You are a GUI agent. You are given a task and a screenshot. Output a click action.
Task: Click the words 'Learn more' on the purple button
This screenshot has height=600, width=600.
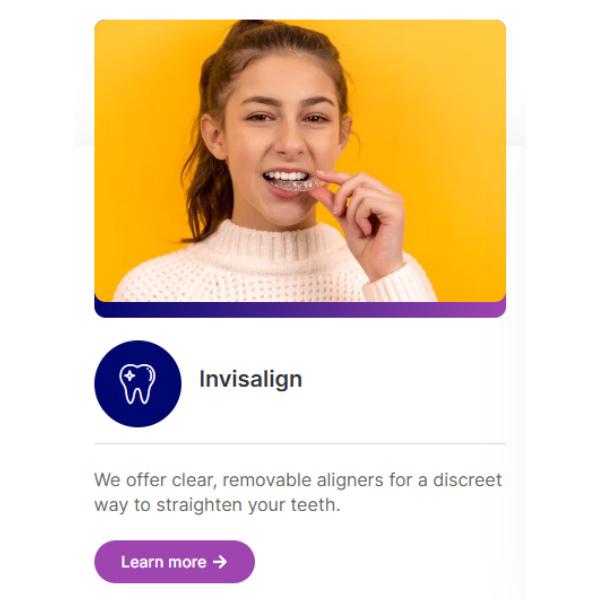pyautogui.click(x=164, y=562)
